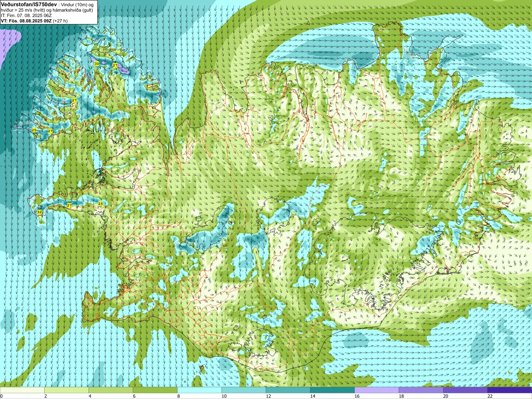Select the dark teal 14–16 m/s legend swatch
Viewport: 532px width, 399px height.
(x=332, y=390)
